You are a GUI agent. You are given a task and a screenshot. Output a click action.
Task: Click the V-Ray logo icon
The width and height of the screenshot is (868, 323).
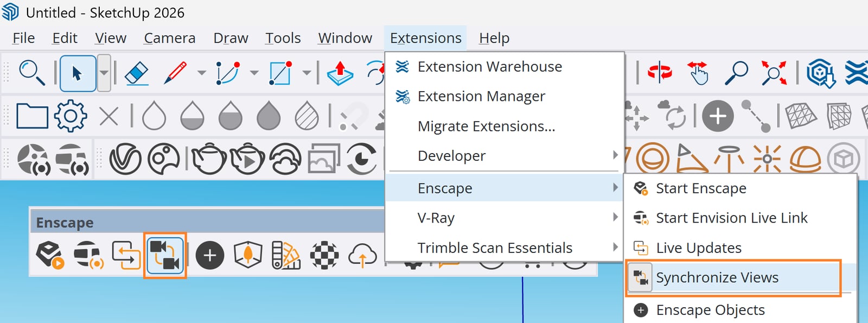(x=125, y=160)
